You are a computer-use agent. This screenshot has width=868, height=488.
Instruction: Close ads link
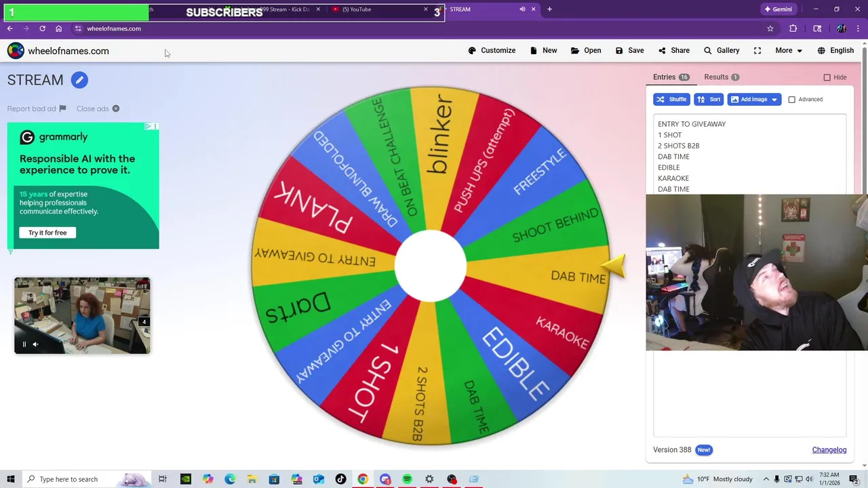[x=98, y=108]
